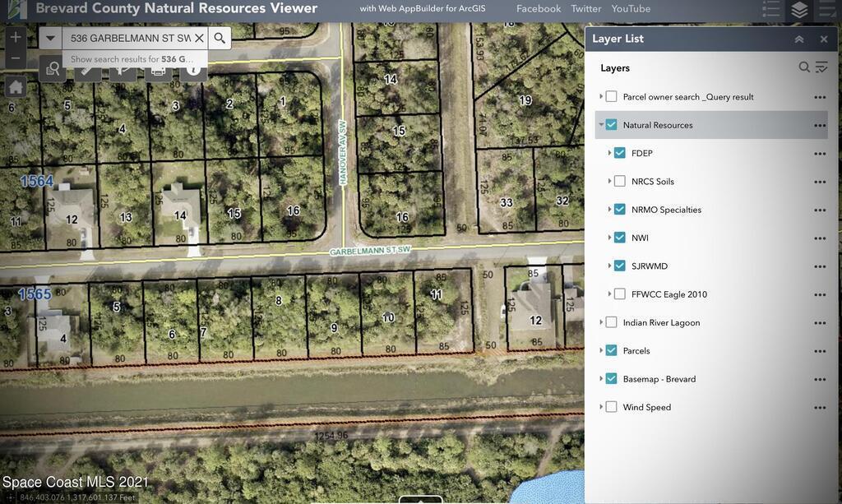Run the address search magnifier button
Screen dimensions: 842x504
pyautogui.click(x=220, y=38)
